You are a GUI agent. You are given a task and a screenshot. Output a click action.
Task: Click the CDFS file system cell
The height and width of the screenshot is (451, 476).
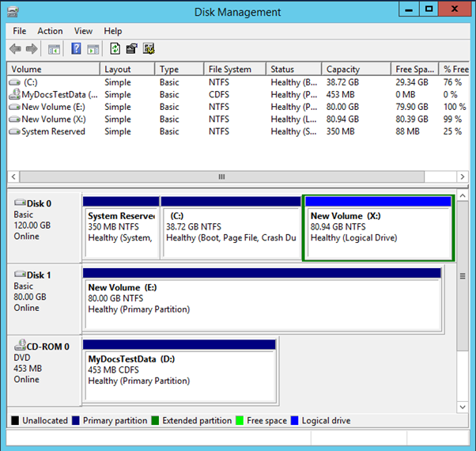219,94
